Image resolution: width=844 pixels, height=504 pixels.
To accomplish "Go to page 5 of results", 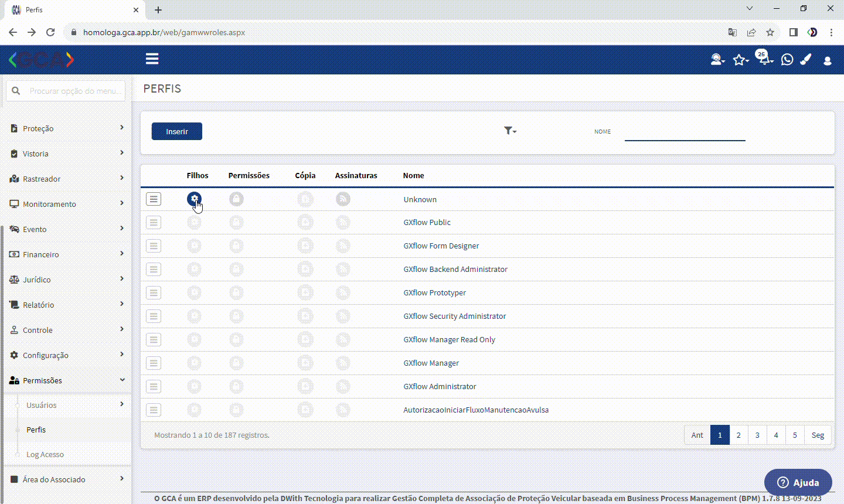I will click(795, 435).
